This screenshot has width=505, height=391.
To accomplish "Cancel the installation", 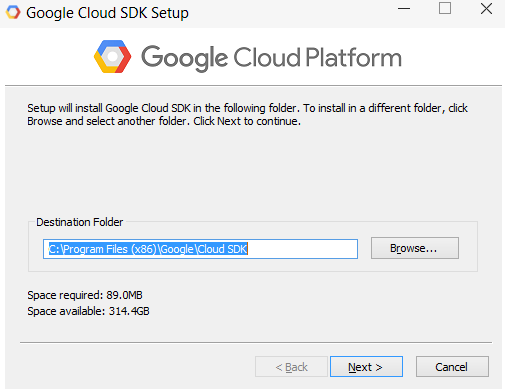I will click(452, 367).
